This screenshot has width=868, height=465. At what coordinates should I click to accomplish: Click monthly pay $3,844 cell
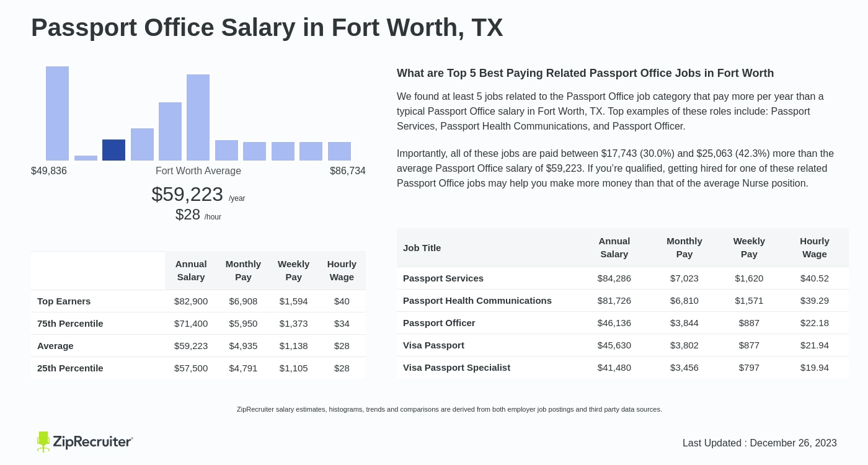pyautogui.click(x=684, y=323)
